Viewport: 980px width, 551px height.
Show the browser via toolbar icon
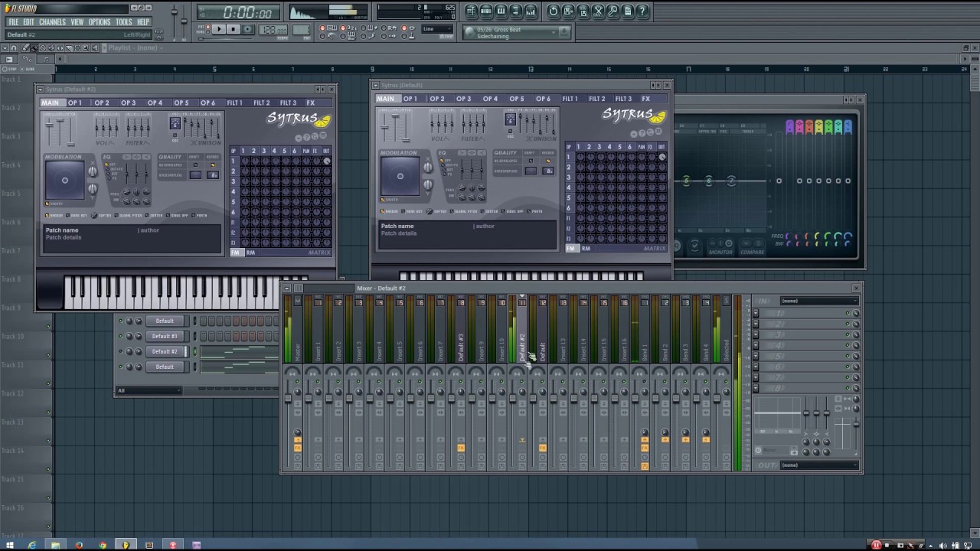click(515, 11)
